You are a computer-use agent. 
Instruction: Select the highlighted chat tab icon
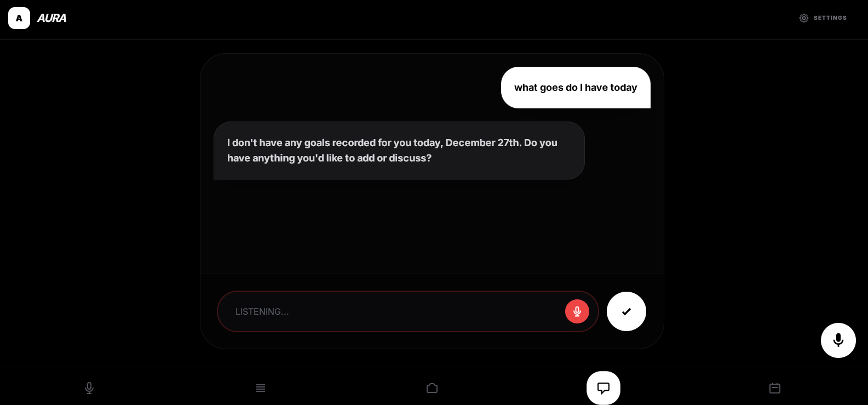[603, 388]
